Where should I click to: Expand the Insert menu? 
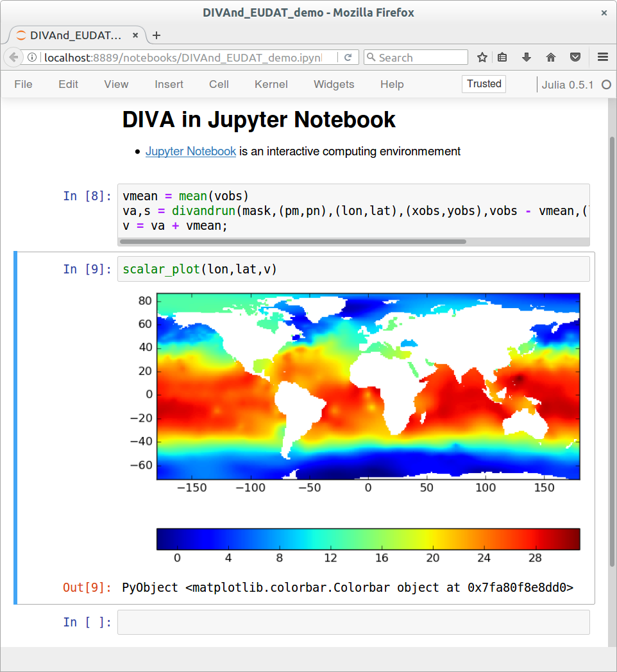click(x=169, y=84)
